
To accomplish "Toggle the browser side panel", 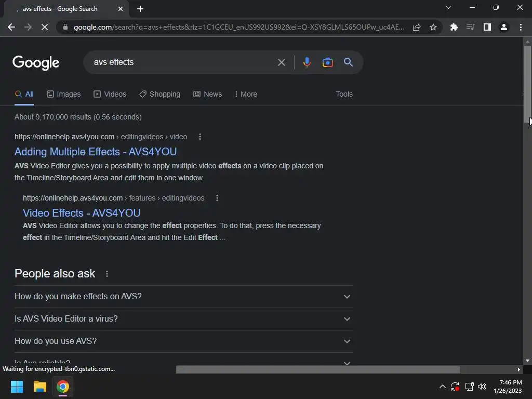I will (487, 27).
